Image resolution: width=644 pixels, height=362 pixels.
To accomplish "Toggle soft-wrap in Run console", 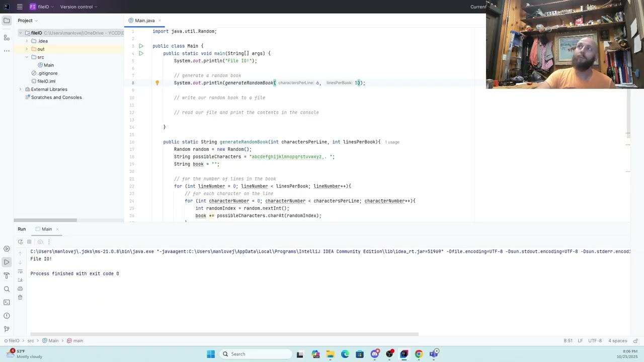I will (x=20, y=271).
